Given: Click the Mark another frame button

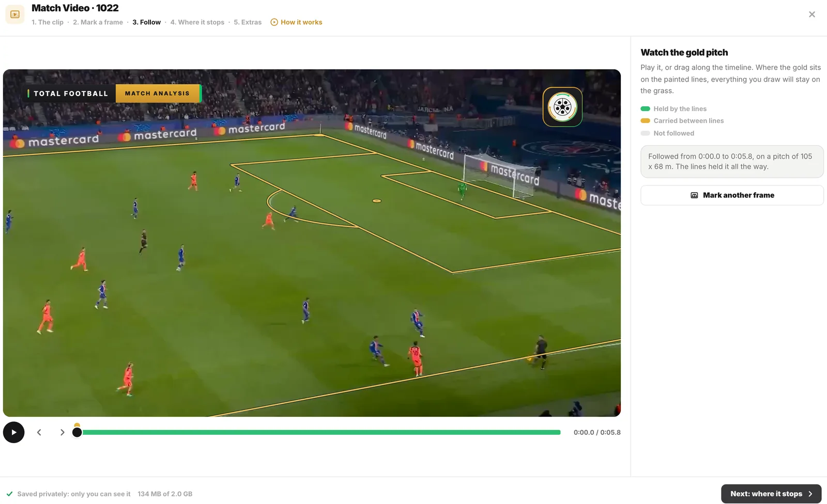Looking at the screenshot, I should pyautogui.click(x=732, y=195).
